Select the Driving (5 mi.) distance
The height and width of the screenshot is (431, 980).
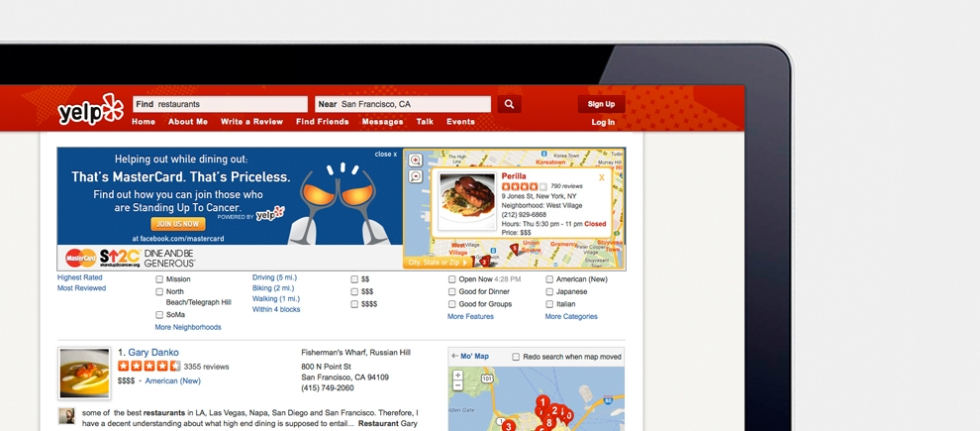274,277
